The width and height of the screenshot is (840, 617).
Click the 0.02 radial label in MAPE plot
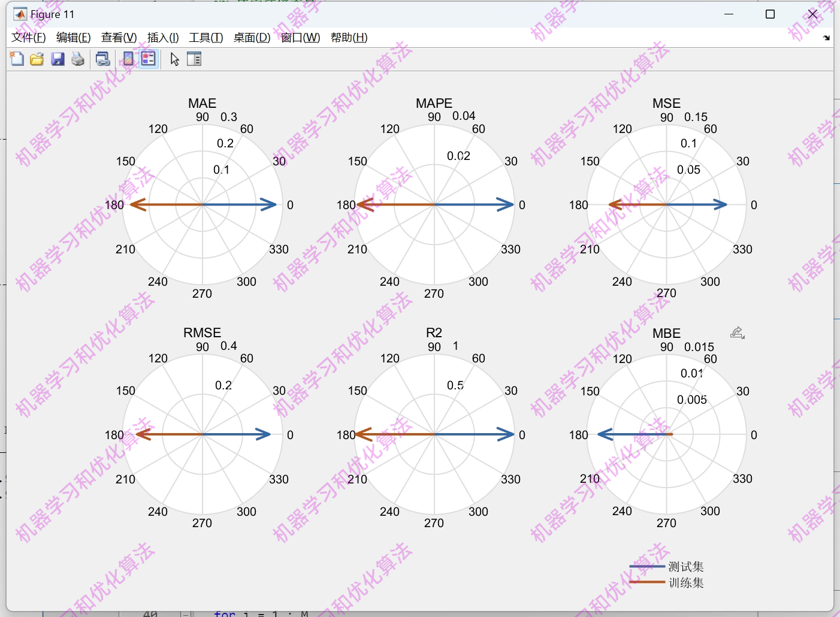pyautogui.click(x=458, y=156)
